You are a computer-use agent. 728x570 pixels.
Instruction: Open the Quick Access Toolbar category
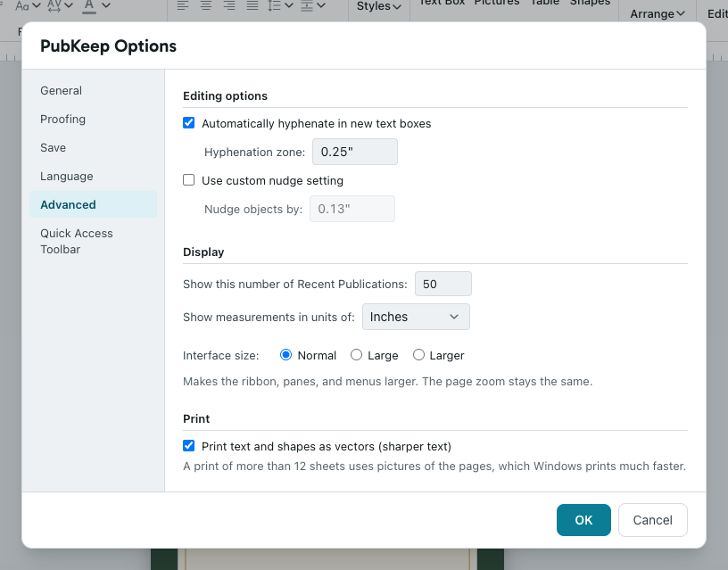click(93, 242)
